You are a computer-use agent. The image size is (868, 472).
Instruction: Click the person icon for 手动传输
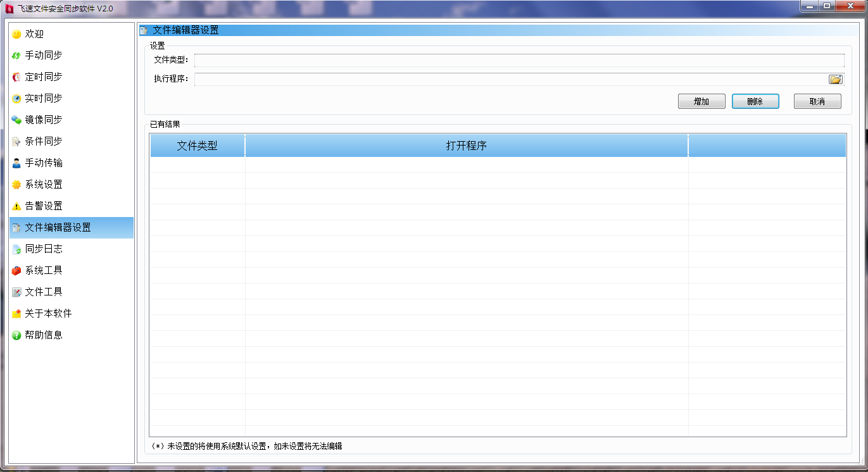pyautogui.click(x=16, y=163)
